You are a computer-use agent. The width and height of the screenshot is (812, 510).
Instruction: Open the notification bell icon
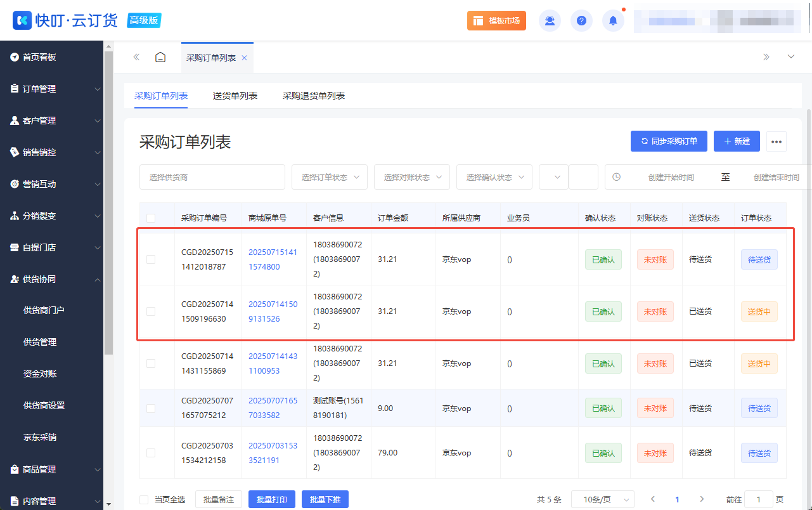click(x=613, y=20)
